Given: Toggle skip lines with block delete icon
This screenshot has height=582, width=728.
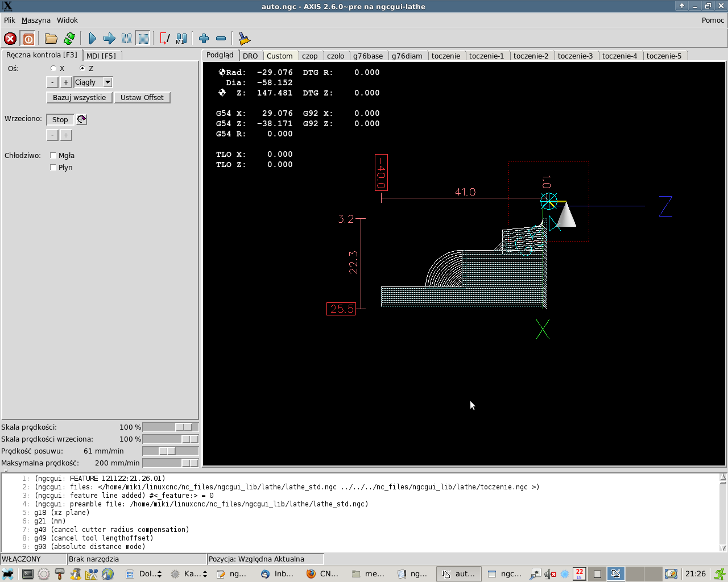Looking at the screenshot, I should 164,39.
